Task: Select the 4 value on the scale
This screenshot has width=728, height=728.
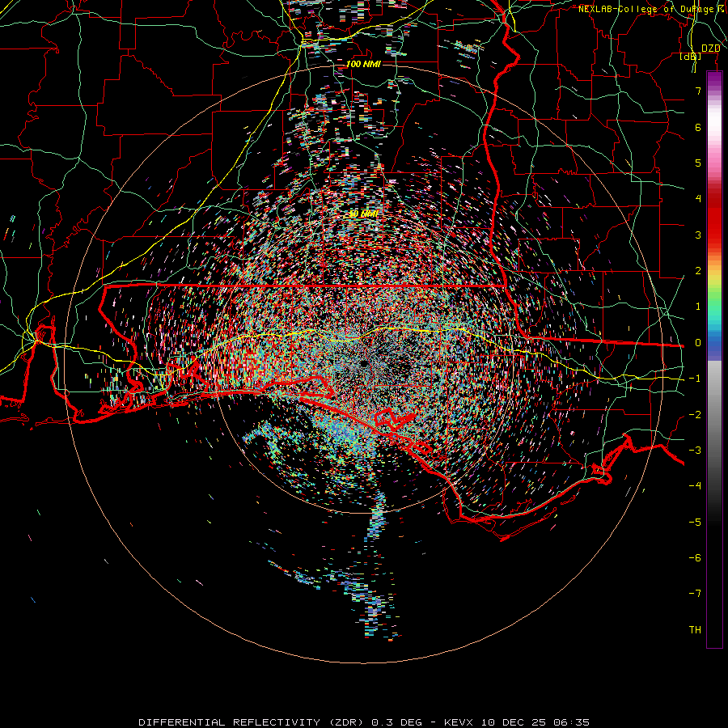Action: 698,199
